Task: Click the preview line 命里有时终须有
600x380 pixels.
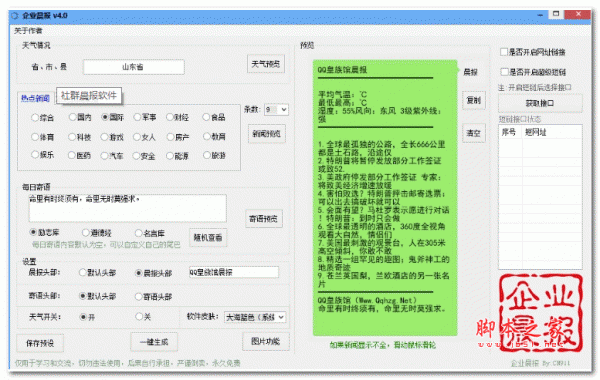Action: tap(382, 308)
